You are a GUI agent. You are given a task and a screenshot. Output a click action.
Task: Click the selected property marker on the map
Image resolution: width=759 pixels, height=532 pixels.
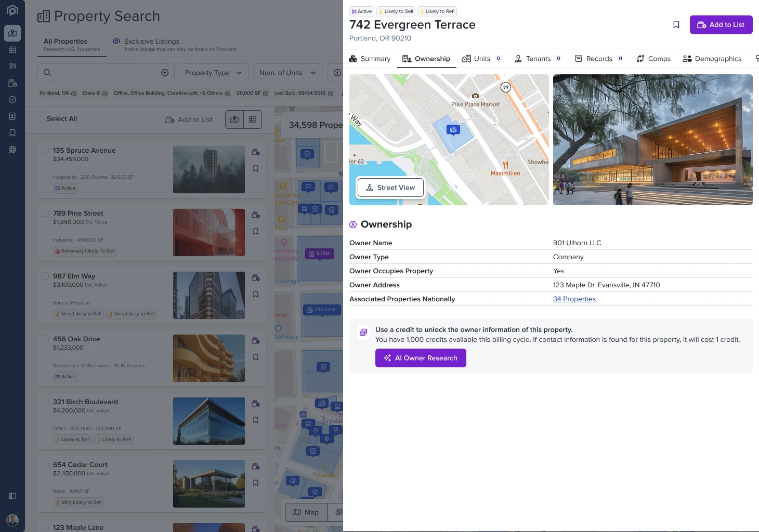pos(453,130)
